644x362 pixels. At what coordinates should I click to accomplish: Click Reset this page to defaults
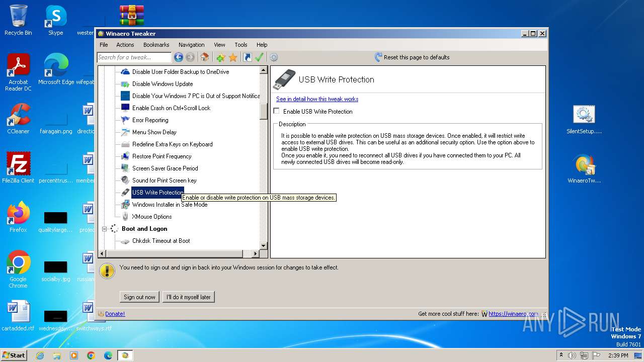tap(417, 57)
